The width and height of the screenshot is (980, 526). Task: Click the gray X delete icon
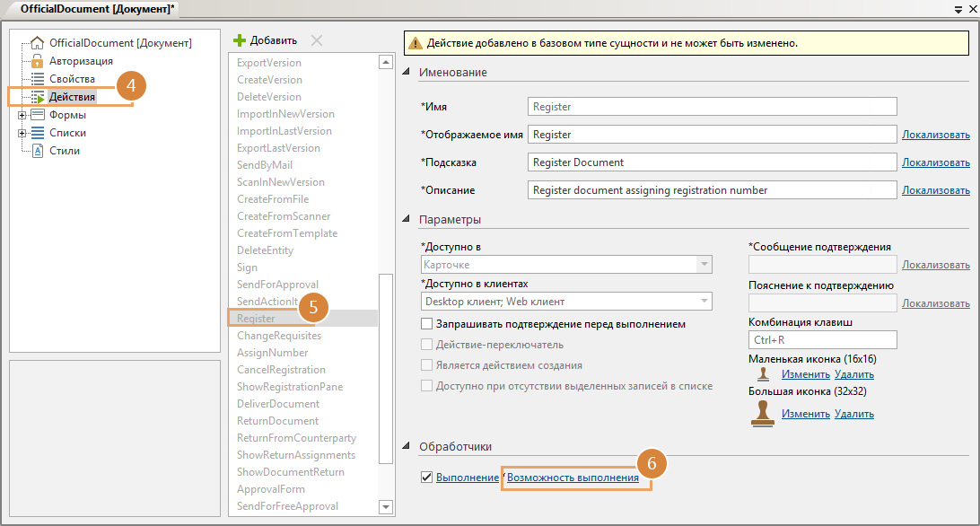point(316,40)
